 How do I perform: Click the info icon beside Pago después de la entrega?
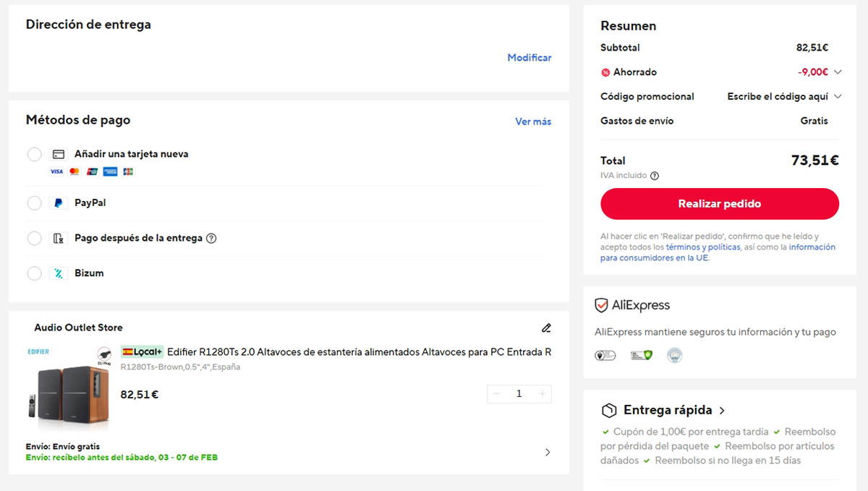coord(211,239)
